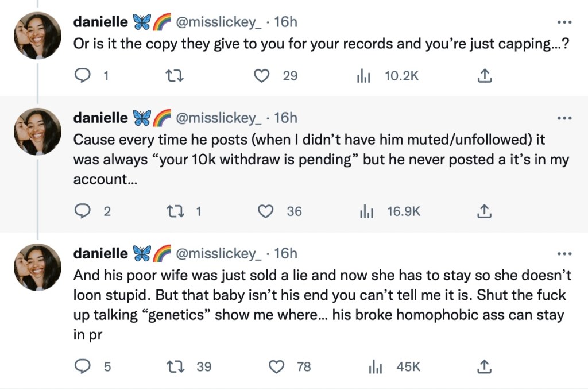588x390 pixels.
Task: Reply to the 'just capping' tweet
Action: pyautogui.click(x=84, y=75)
